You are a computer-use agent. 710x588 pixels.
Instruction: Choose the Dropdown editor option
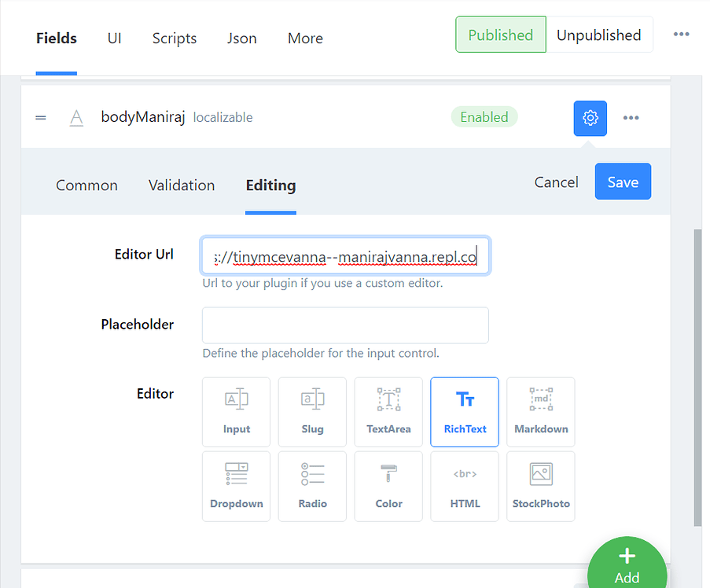click(x=237, y=487)
